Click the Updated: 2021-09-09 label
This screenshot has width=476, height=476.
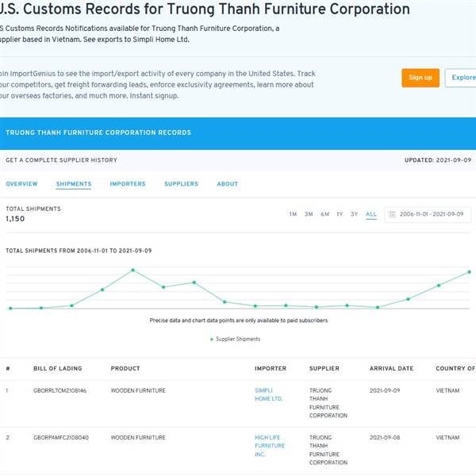pyautogui.click(x=438, y=160)
